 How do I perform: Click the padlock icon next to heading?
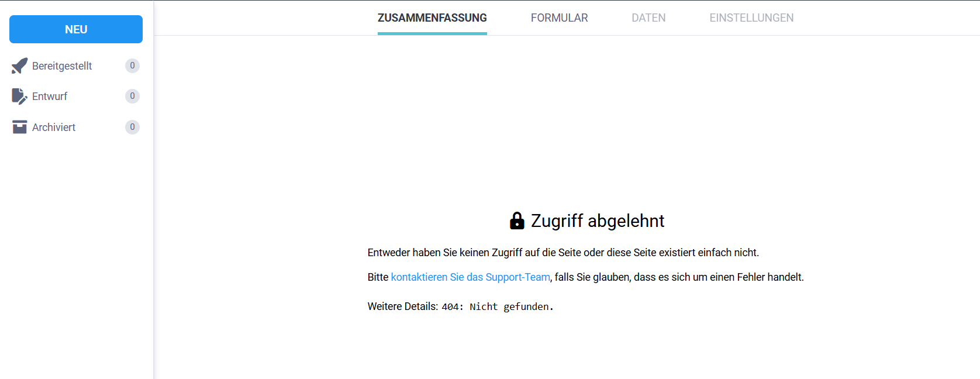pyautogui.click(x=517, y=220)
